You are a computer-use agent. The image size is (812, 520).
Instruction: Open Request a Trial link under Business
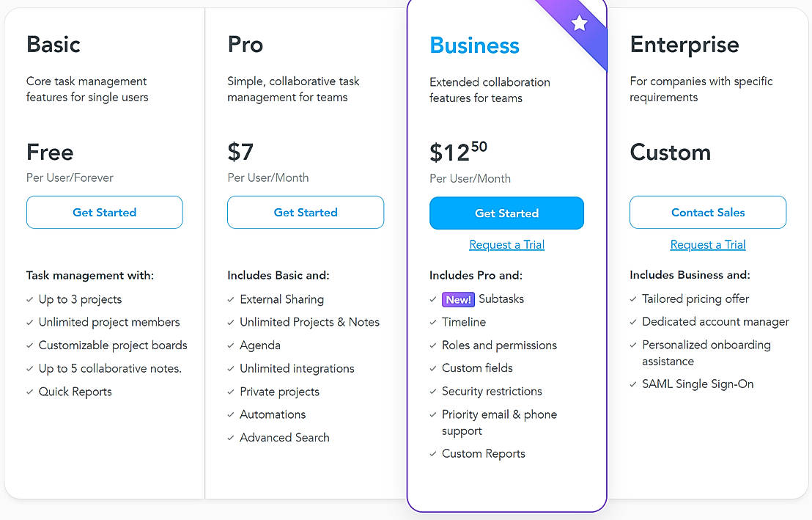tap(506, 245)
